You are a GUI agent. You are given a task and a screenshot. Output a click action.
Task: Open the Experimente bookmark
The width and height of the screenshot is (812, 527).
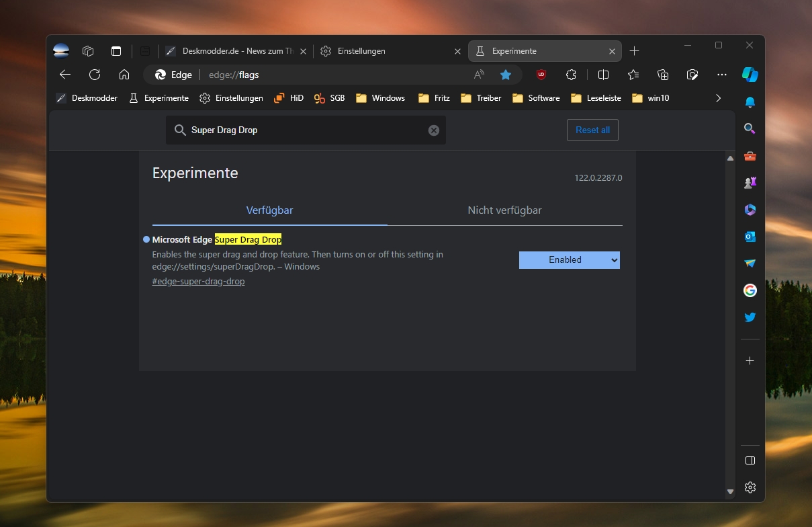pos(159,98)
